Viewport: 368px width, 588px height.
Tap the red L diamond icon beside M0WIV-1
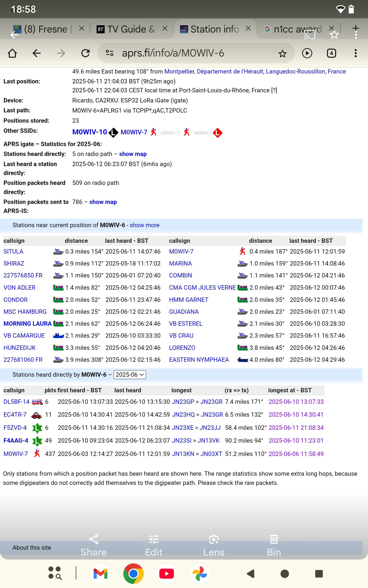(217, 133)
